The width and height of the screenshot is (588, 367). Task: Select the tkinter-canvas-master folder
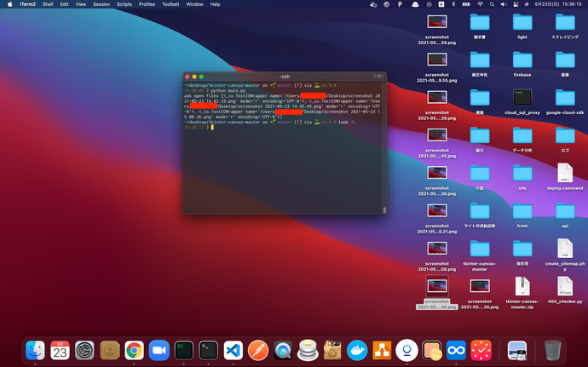tap(480, 255)
